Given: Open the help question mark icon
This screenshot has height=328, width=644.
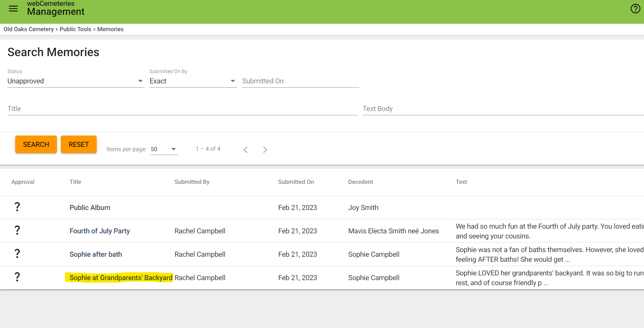Looking at the screenshot, I should pos(635,9).
